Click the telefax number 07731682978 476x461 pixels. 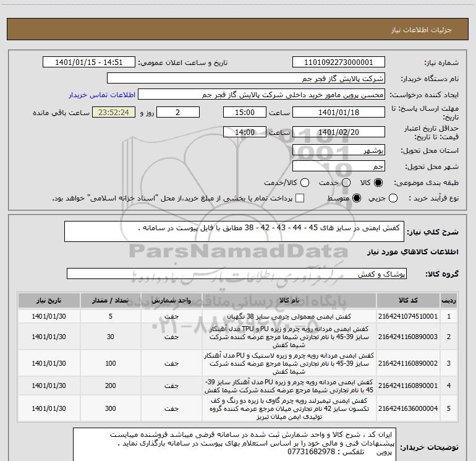311,452
